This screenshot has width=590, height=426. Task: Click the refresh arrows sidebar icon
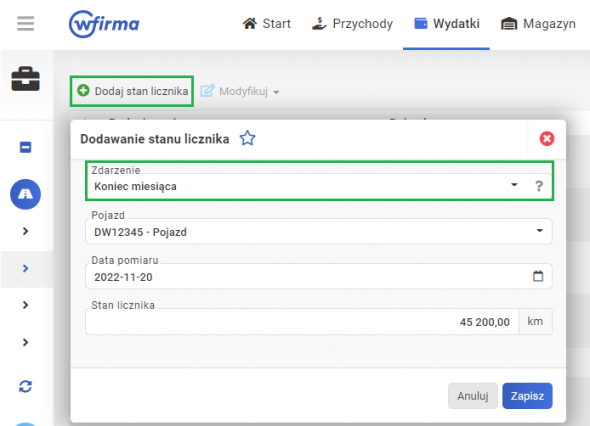click(26, 386)
